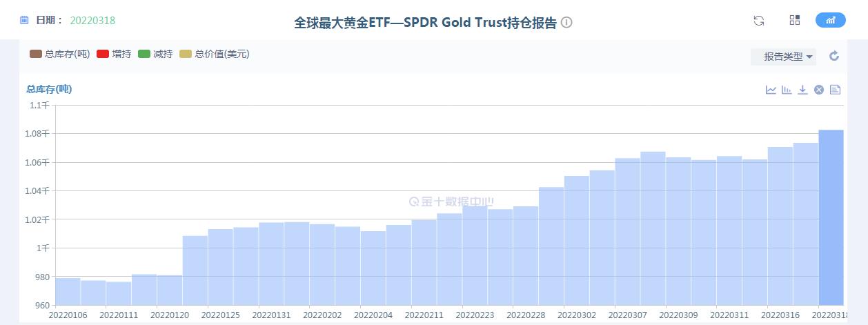The width and height of the screenshot is (868, 325).
Task: Switch chart to line view icon
Action: (771, 90)
